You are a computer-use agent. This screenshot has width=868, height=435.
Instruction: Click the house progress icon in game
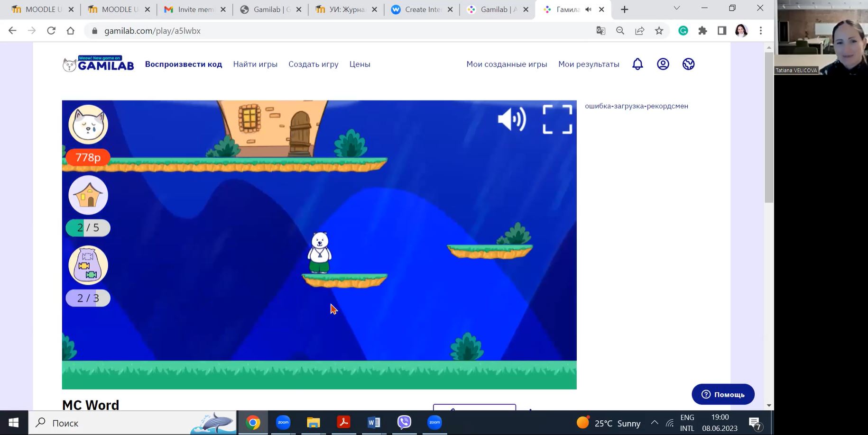(88, 195)
